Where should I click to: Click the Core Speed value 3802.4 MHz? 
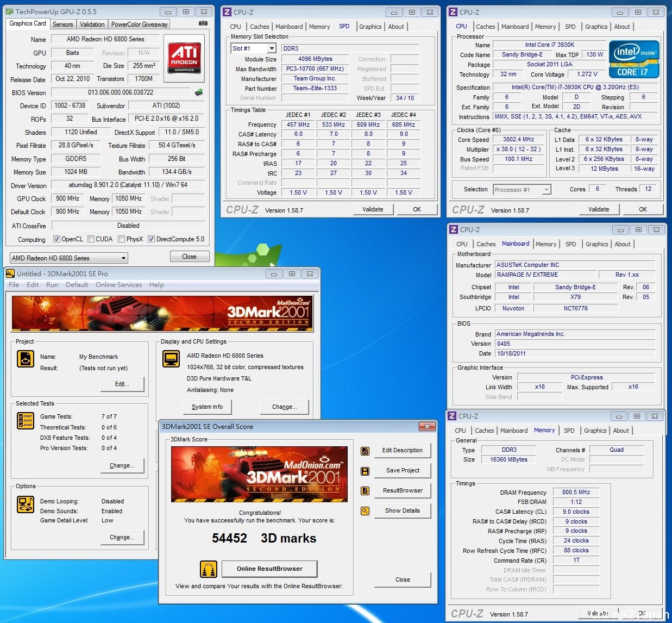pyautogui.click(x=519, y=139)
